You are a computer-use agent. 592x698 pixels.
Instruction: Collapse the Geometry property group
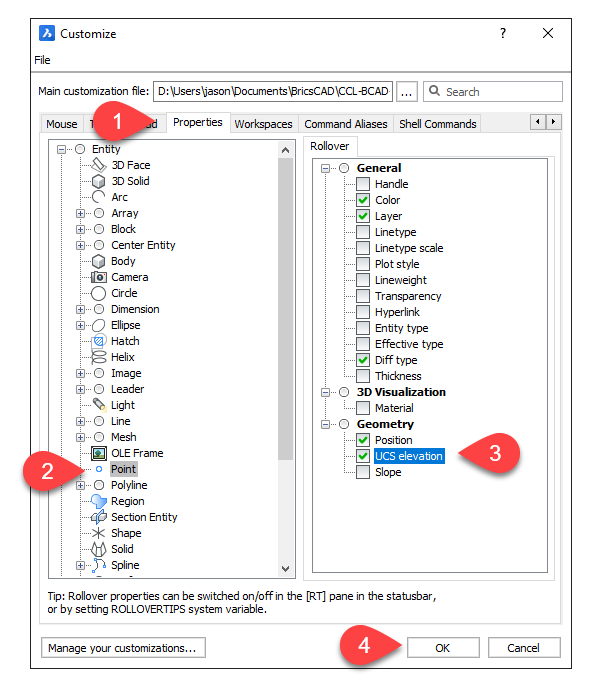point(325,424)
